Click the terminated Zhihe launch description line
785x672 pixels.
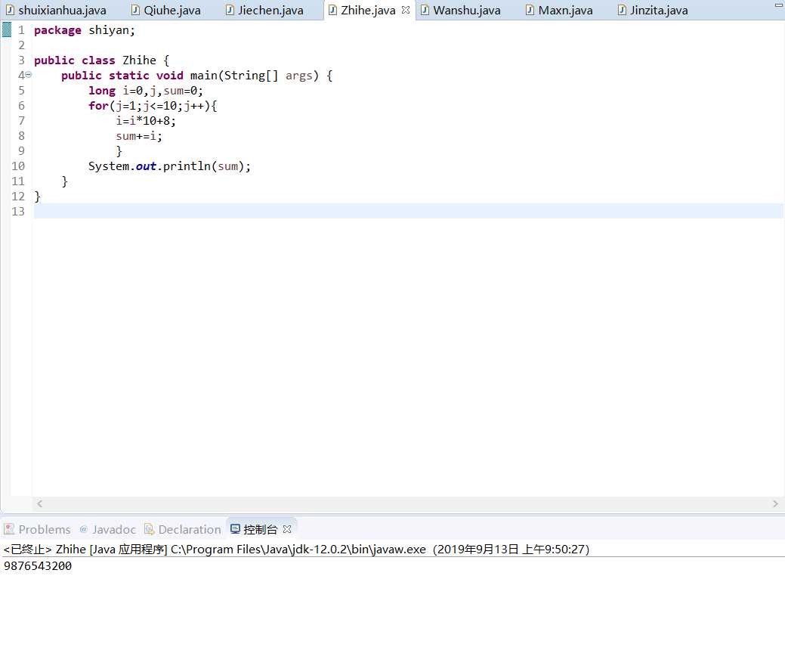point(296,550)
